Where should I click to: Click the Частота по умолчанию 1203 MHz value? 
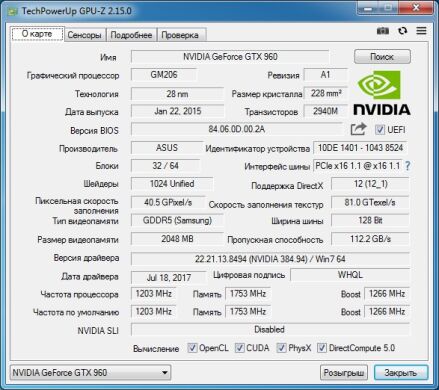pos(153,312)
